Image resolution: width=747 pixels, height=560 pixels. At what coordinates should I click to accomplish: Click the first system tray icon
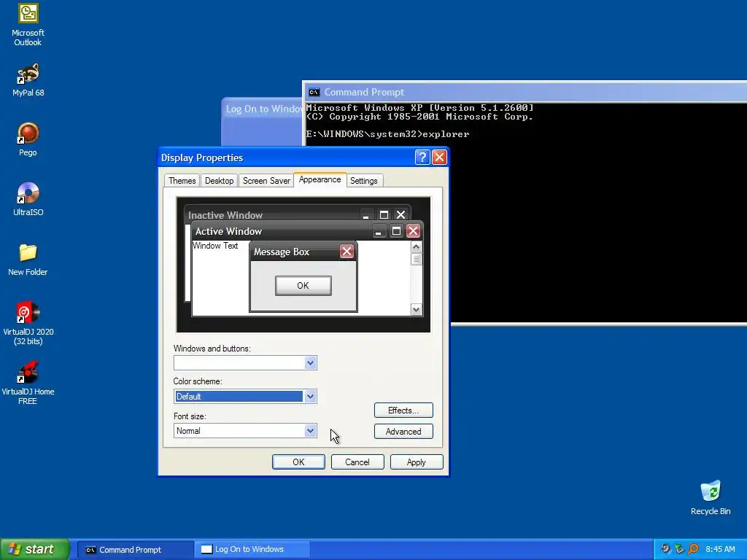click(665, 549)
